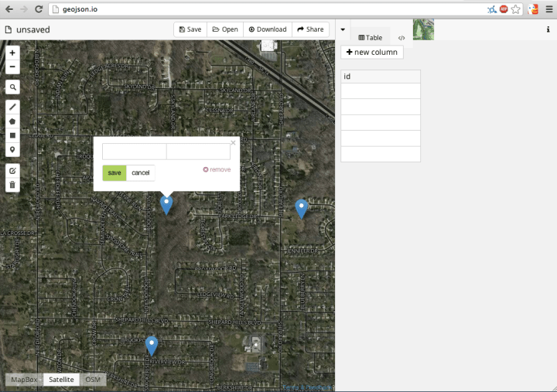Click the first property name field
Image resolution: width=557 pixels, height=392 pixels.
[135, 152]
